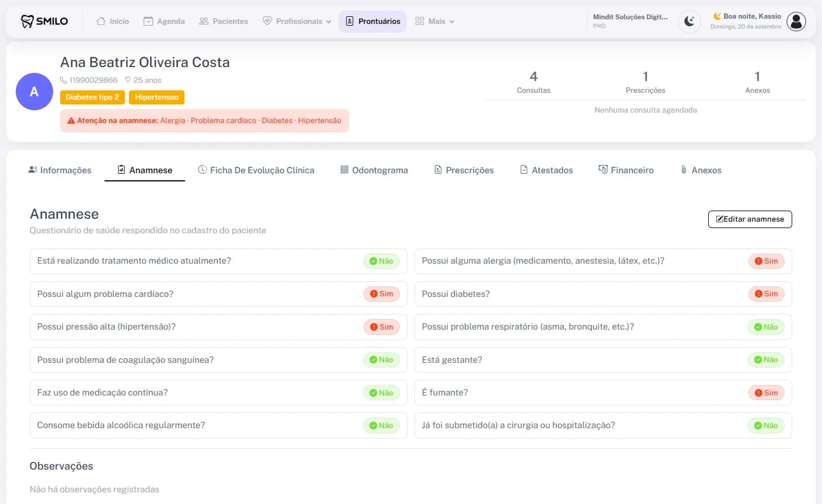822x504 pixels.
Task: Click patient name Ana Beatriz Oliveira Costa
Action: tap(145, 62)
